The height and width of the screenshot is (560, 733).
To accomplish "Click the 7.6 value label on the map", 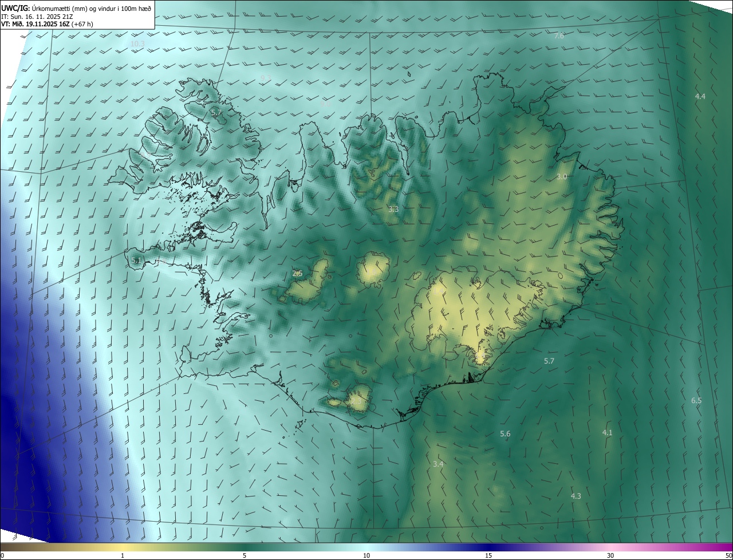I will click(x=559, y=36).
